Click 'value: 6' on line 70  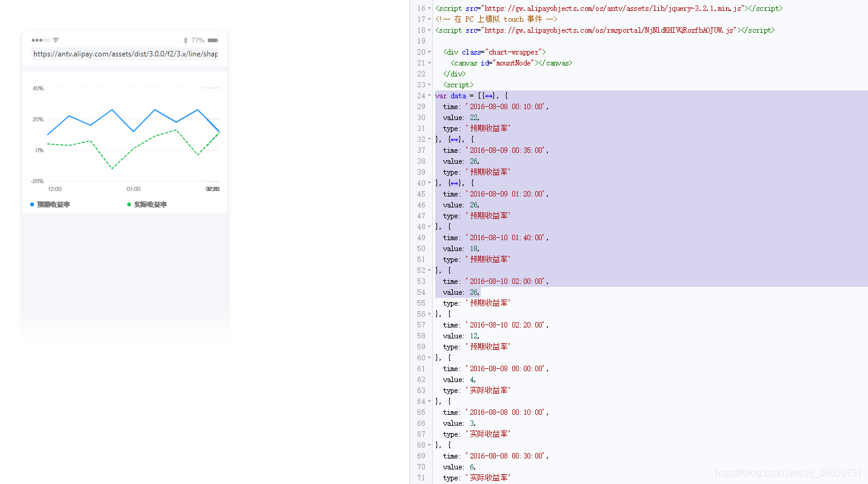click(x=459, y=467)
